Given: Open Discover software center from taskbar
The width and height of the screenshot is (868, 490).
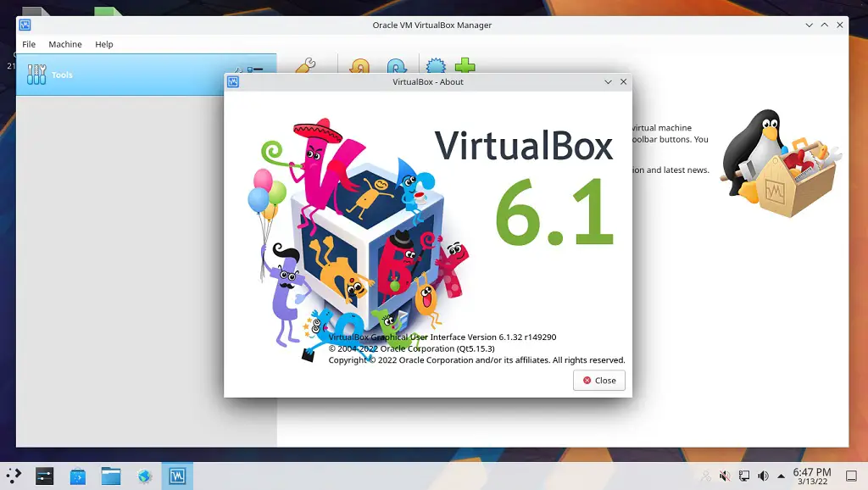Looking at the screenshot, I should tap(77, 476).
